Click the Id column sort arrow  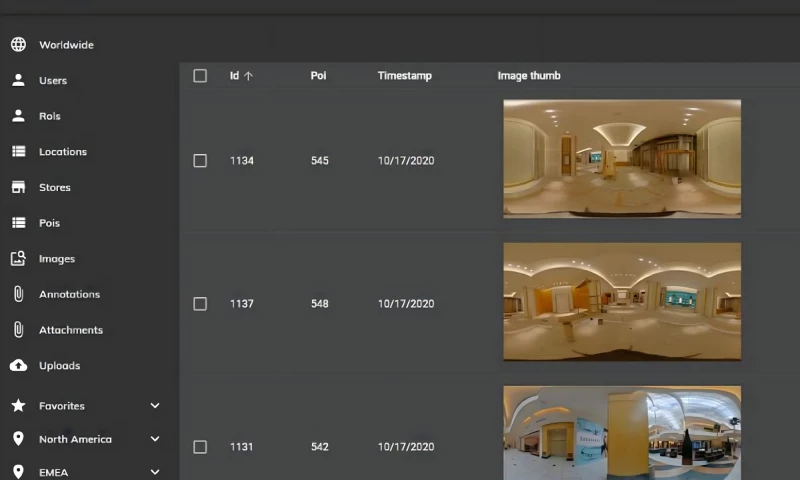pyautogui.click(x=248, y=76)
